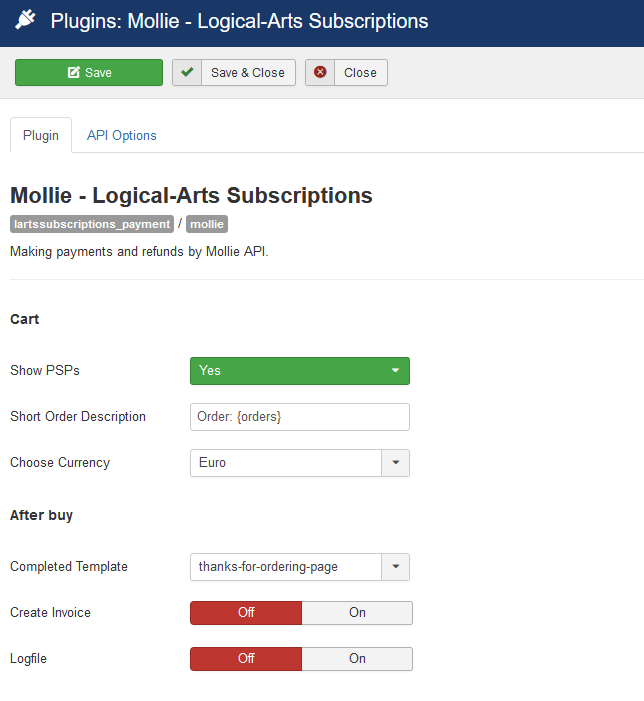Screen dimensions: 644x701
Task: Click the red X close icon
Action: pos(320,72)
